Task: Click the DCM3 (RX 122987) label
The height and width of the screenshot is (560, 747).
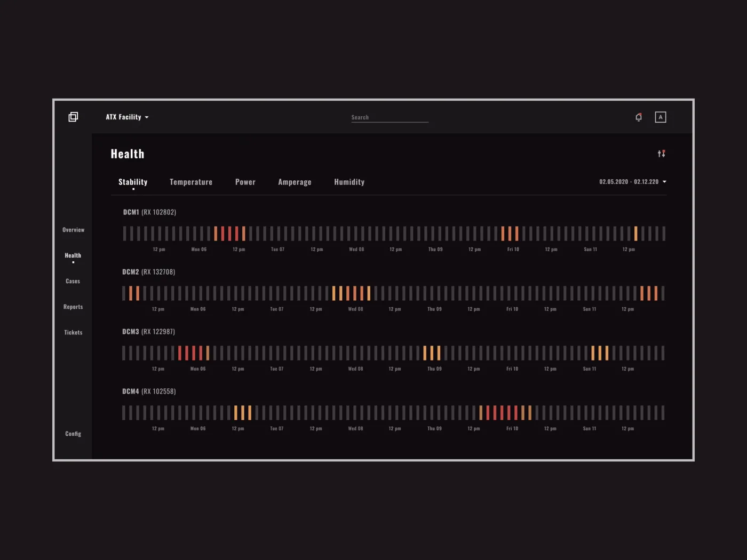Action: [149, 332]
